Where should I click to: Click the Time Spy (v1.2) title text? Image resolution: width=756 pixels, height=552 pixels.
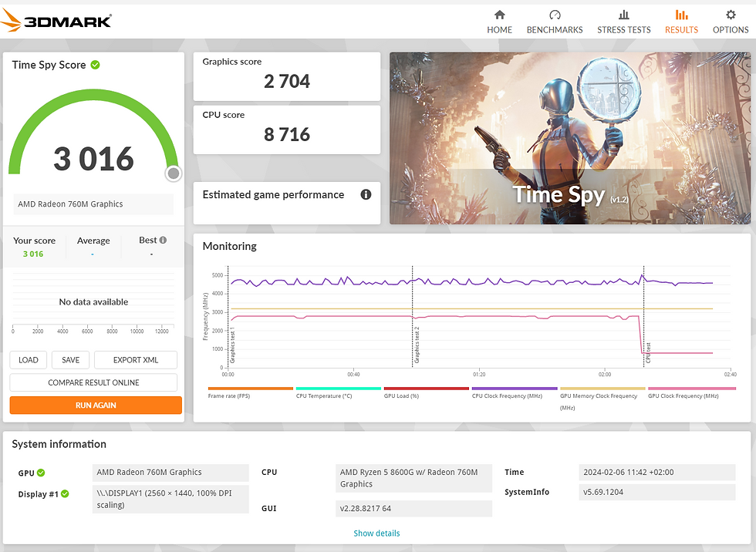[570, 195]
